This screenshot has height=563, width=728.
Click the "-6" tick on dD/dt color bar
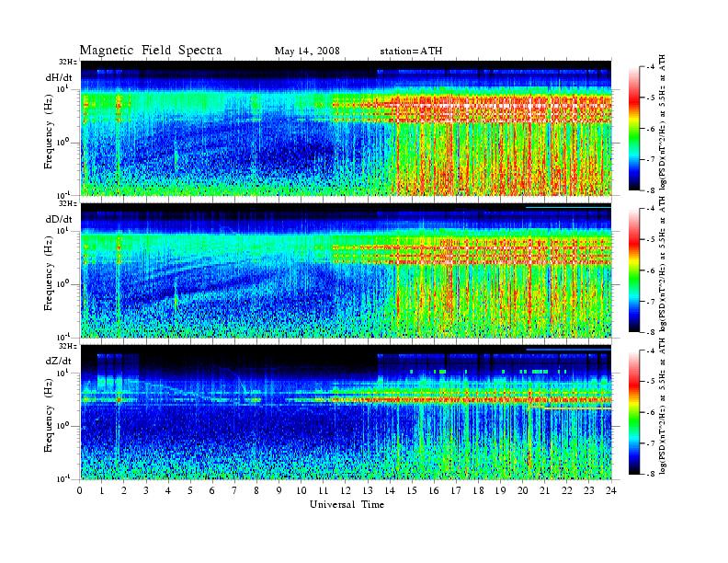651,270
